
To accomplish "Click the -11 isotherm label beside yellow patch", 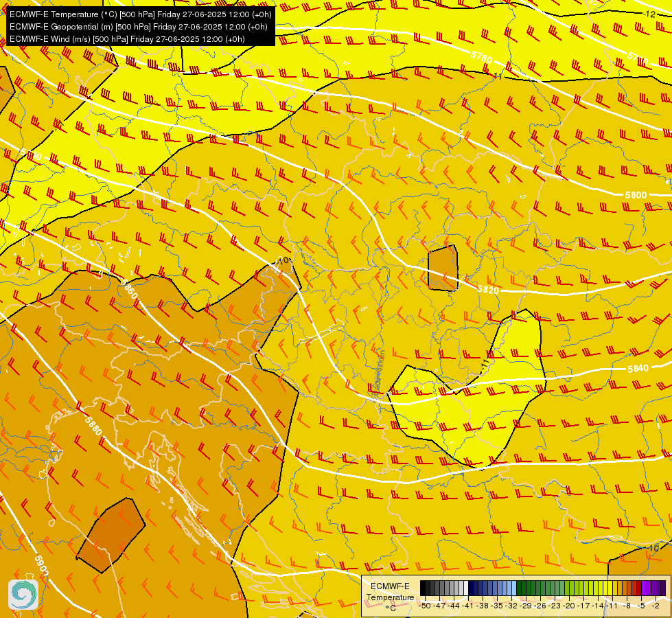I will pyautogui.click(x=485, y=365).
